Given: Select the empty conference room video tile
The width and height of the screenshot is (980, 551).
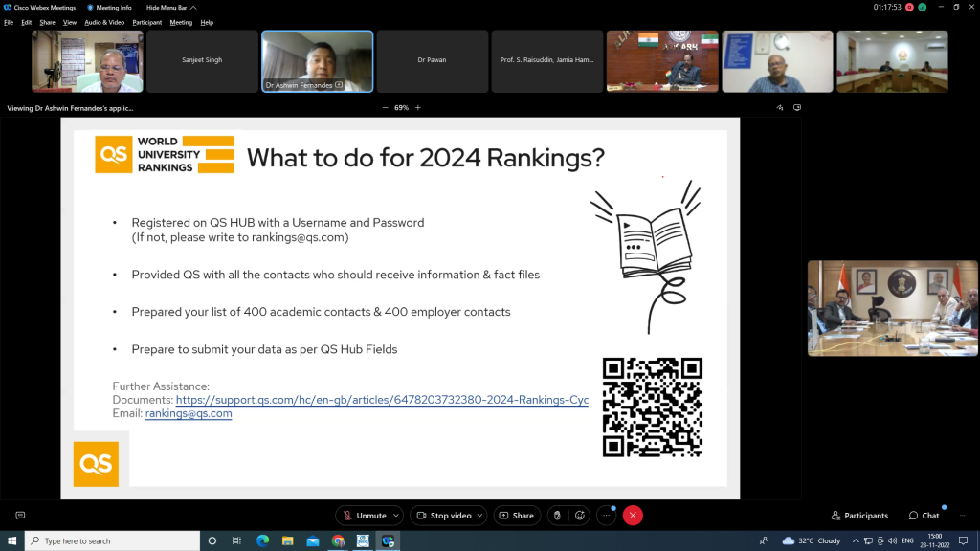Looking at the screenshot, I should tap(893, 61).
